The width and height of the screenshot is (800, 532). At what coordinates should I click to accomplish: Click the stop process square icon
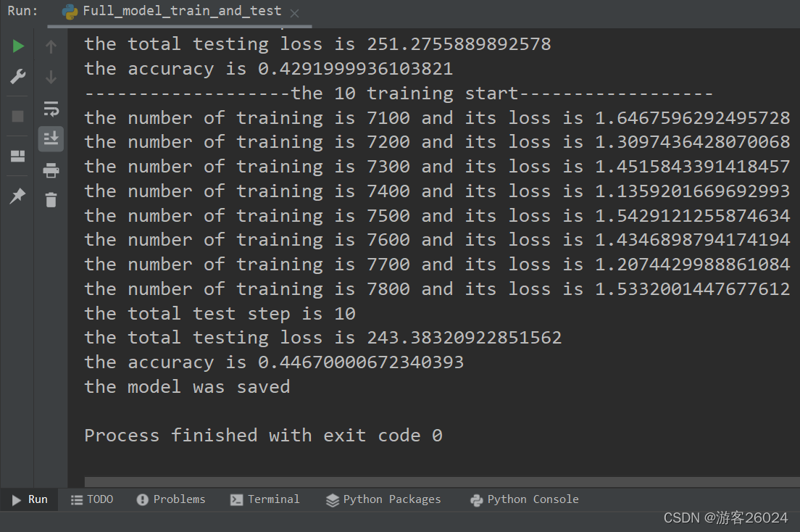coord(18,117)
